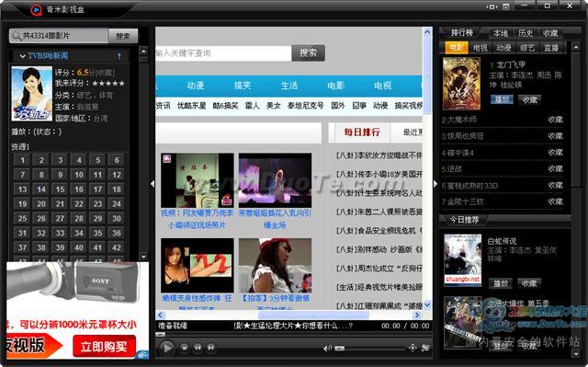The height and width of the screenshot is (367, 588).
Task: Click the 搜索 button on the web page
Action: pyautogui.click(x=308, y=53)
